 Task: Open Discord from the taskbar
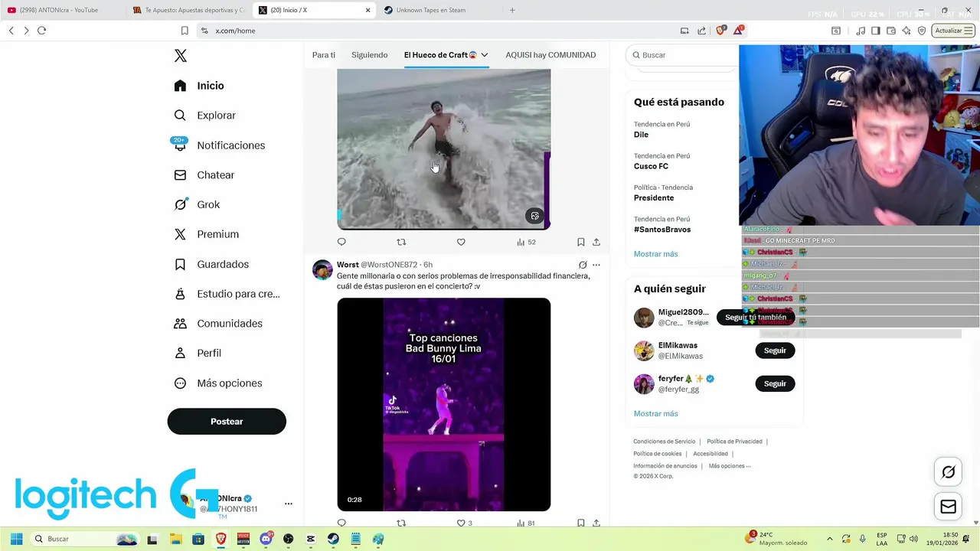266,539
